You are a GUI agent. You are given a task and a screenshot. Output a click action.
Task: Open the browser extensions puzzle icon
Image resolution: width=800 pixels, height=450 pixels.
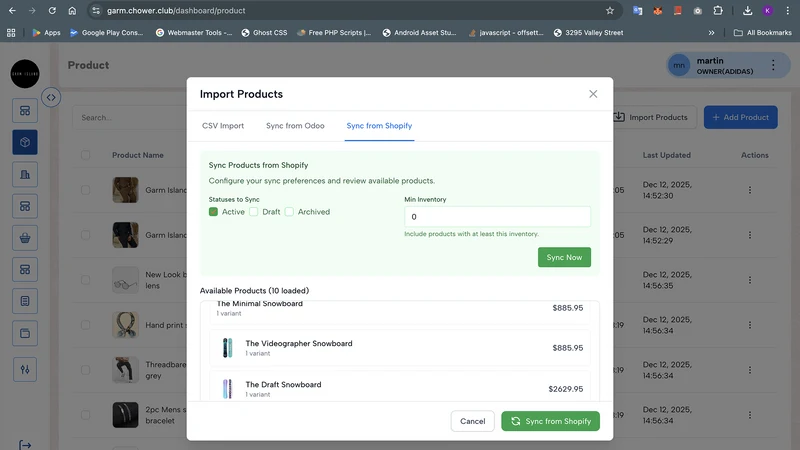(718, 10)
